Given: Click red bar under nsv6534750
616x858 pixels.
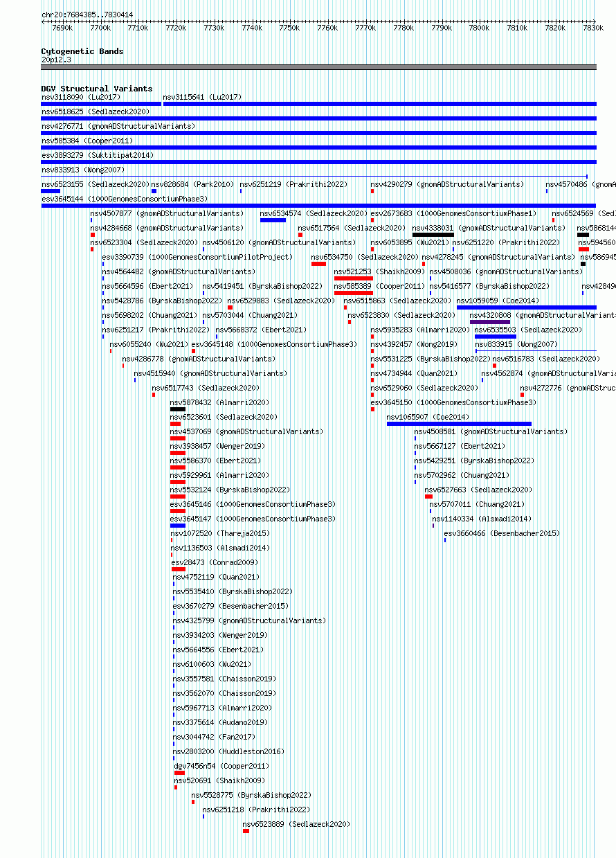Looking at the screenshot, I should (318, 264).
